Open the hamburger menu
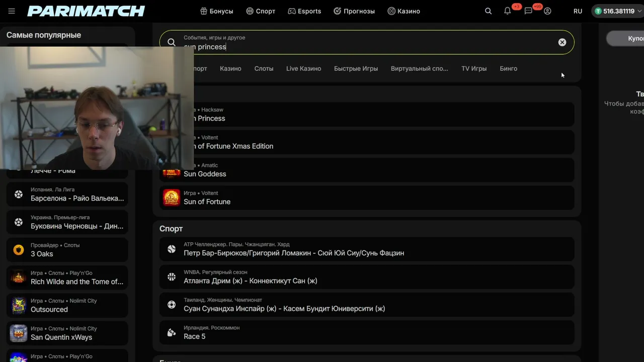This screenshot has width=644, height=362. point(12,11)
